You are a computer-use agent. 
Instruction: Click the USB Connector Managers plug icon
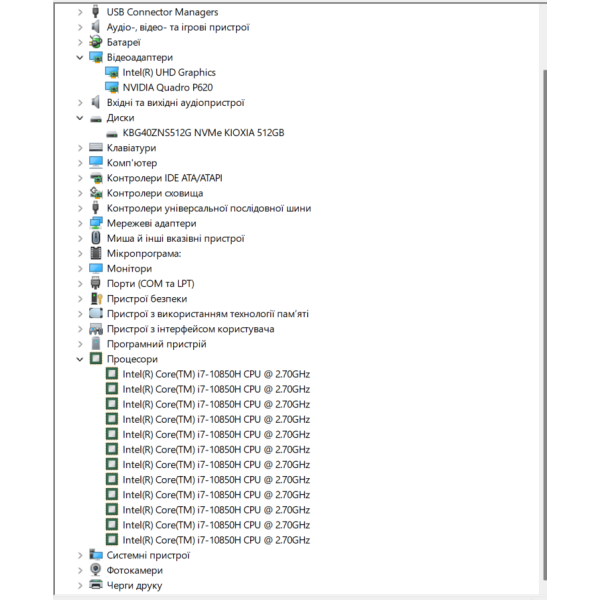coord(96,12)
